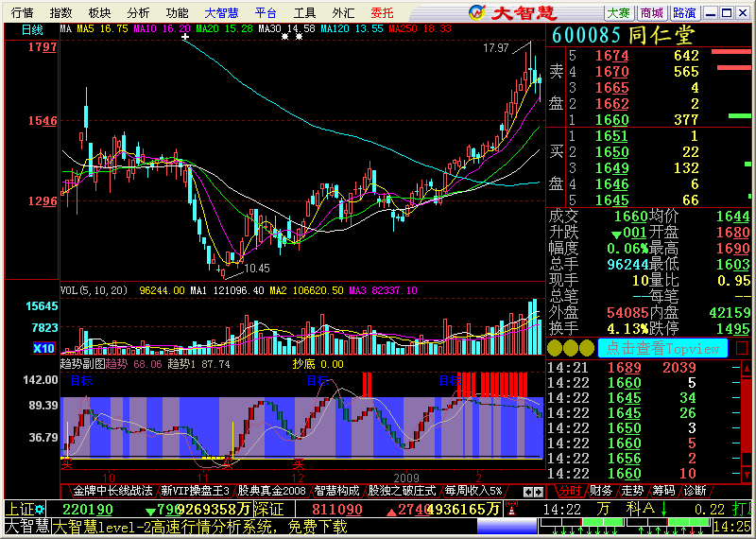Switch to the 股典其金2008 tab
This screenshot has height=539, width=756.
coord(272,491)
